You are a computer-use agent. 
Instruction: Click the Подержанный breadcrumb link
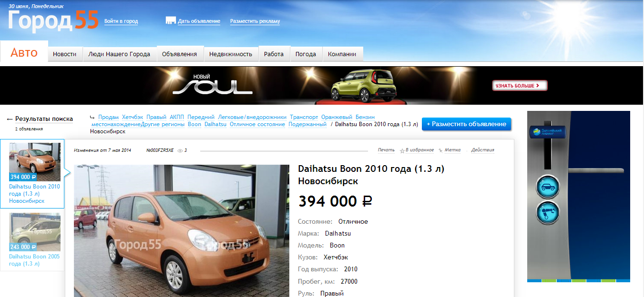(x=307, y=124)
